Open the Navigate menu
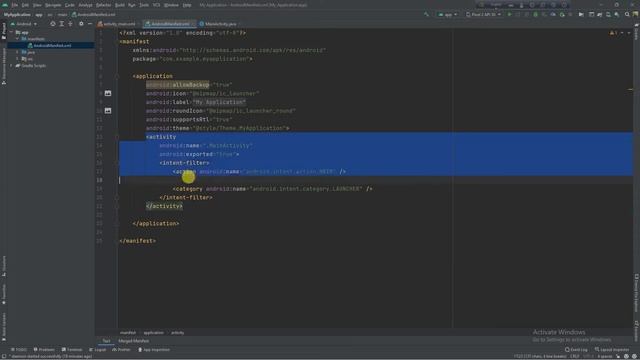The height and width of the screenshot is (360, 640). pos(53,5)
